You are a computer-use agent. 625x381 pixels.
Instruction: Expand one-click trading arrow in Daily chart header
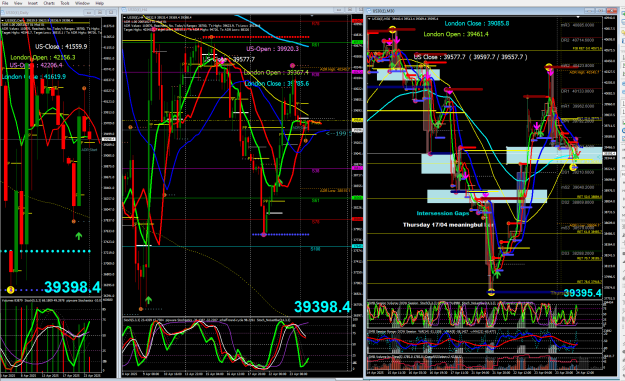click(x=3, y=20)
